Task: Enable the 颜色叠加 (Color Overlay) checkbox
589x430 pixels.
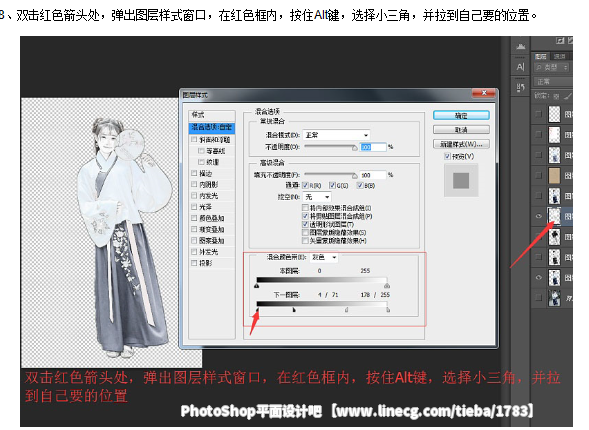Action: (x=194, y=218)
